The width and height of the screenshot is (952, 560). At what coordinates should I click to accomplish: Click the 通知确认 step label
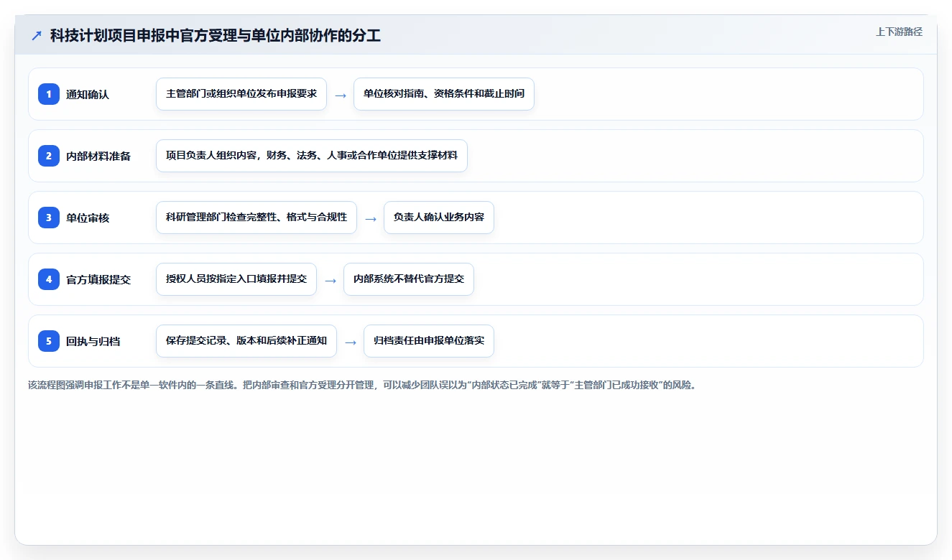click(x=88, y=94)
